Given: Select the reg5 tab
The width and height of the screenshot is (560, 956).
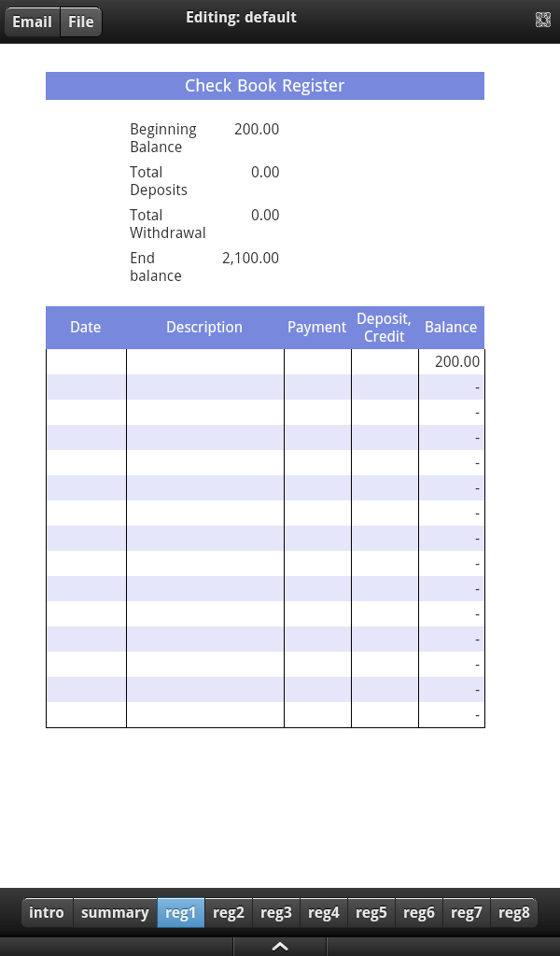Looking at the screenshot, I should [371, 913].
